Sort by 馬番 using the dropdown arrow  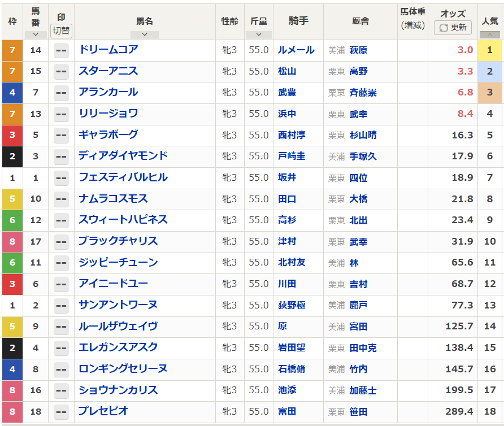(x=36, y=34)
